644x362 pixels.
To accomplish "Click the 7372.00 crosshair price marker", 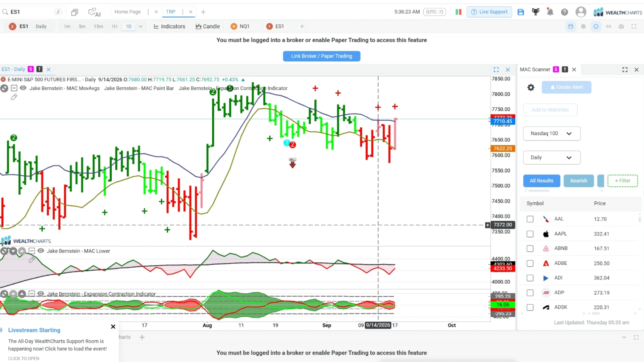I will (x=502, y=225).
